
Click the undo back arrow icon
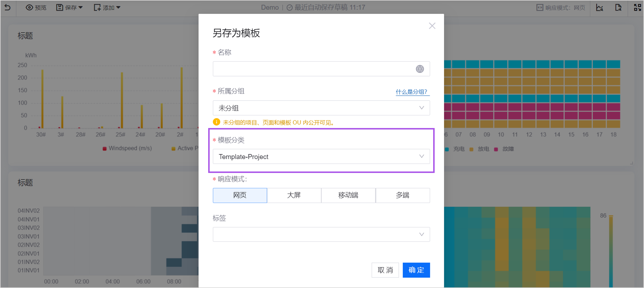click(x=7, y=7)
